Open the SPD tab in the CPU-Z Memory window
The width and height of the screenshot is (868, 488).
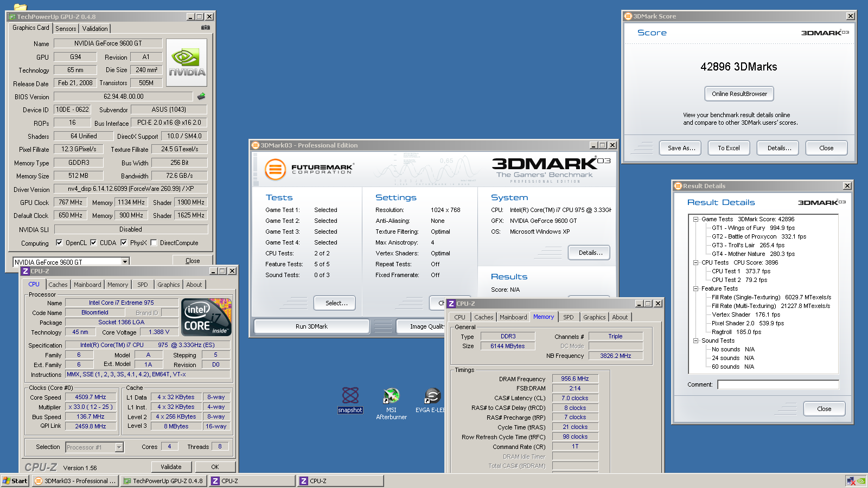click(568, 317)
